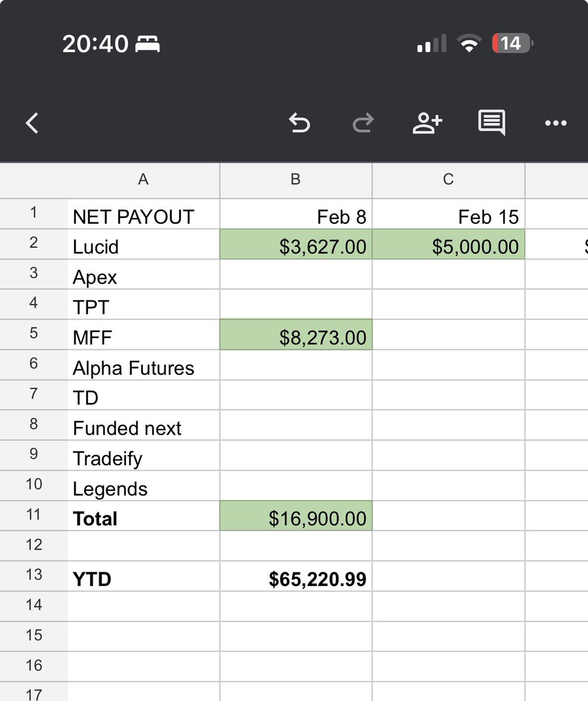Open share / add people icon
This screenshot has height=701, width=588.
tap(427, 123)
